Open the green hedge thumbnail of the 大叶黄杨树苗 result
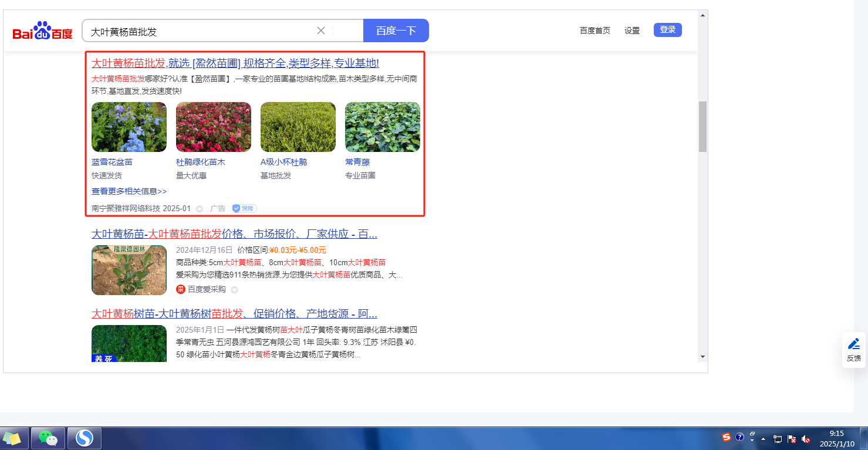This screenshot has width=868, height=450. [129, 343]
